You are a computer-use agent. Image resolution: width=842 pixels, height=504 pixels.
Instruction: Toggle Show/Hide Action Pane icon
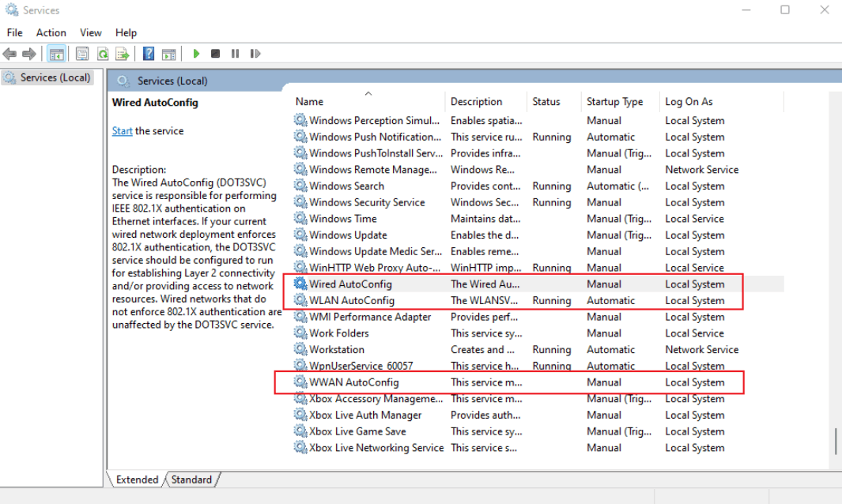point(169,54)
